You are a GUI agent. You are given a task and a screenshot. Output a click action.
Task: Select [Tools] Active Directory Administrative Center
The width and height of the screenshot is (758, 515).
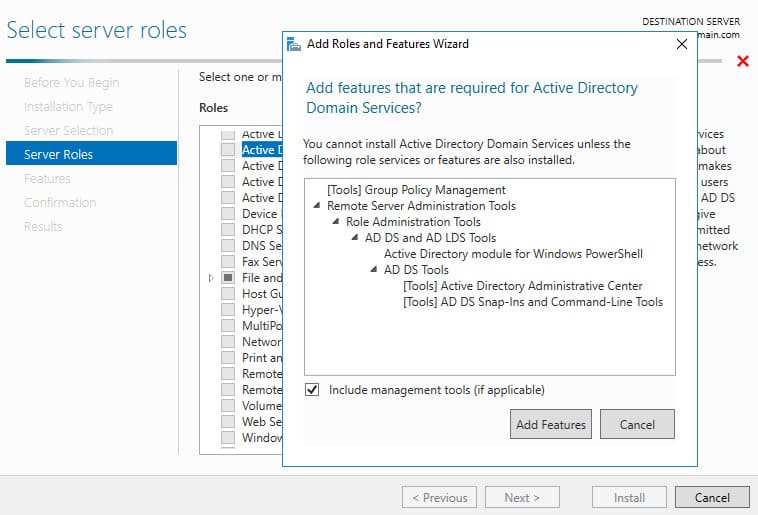click(x=523, y=285)
